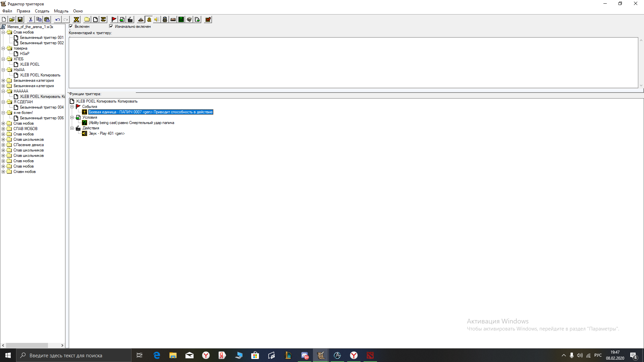This screenshot has height=362, width=644.
Task: Collapse the 'Действия' section
Action: [72, 128]
